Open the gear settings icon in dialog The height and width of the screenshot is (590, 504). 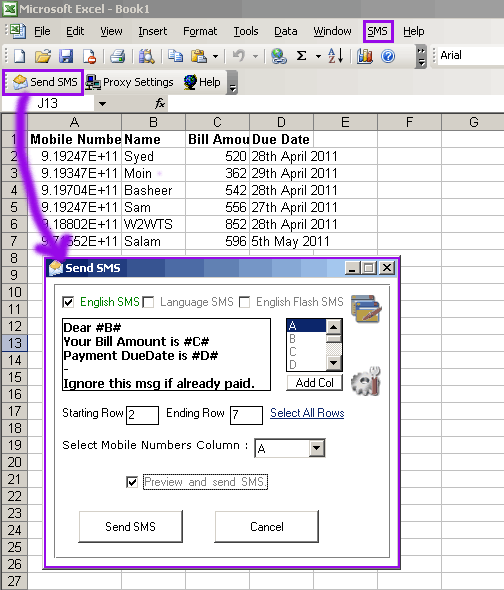(x=365, y=381)
